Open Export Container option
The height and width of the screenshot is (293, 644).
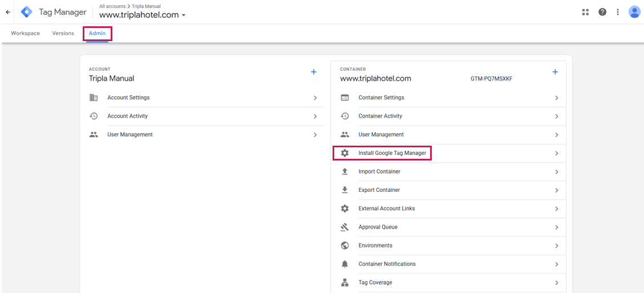pos(379,190)
